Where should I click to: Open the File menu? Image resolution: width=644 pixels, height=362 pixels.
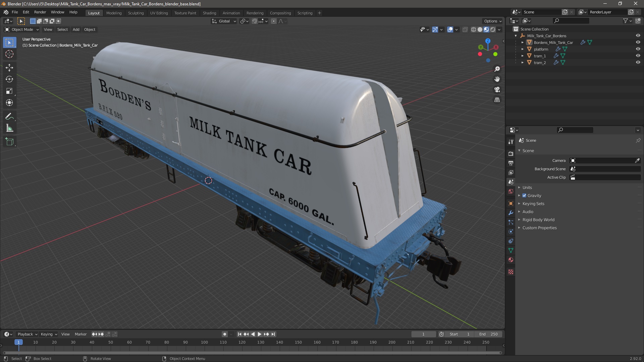coord(15,12)
